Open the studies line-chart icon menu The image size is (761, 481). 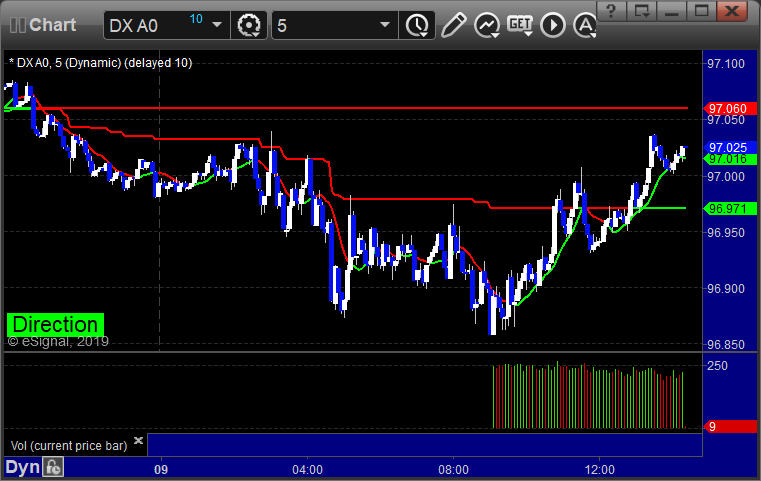pos(487,25)
